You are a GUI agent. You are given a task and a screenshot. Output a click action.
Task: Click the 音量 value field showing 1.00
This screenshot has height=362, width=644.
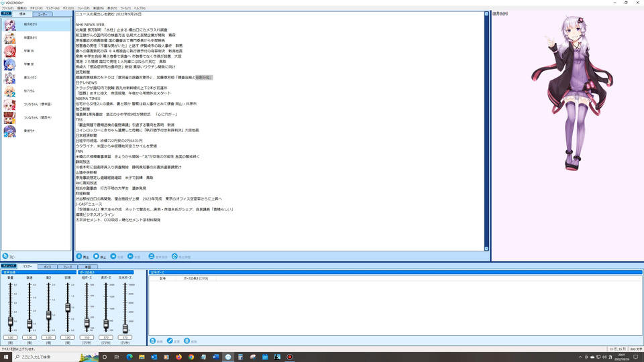pyautogui.click(x=10, y=337)
